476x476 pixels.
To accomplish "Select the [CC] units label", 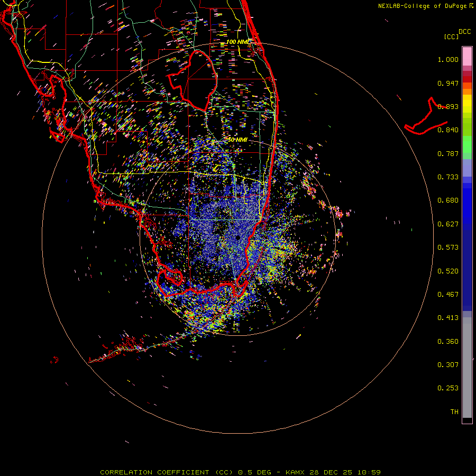I will 451,36.
